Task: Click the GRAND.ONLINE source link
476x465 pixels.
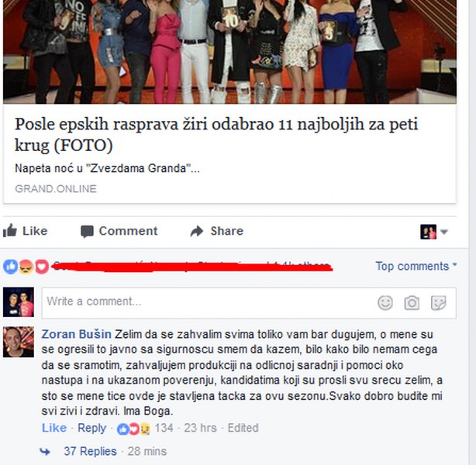Action: pos(56,188)
